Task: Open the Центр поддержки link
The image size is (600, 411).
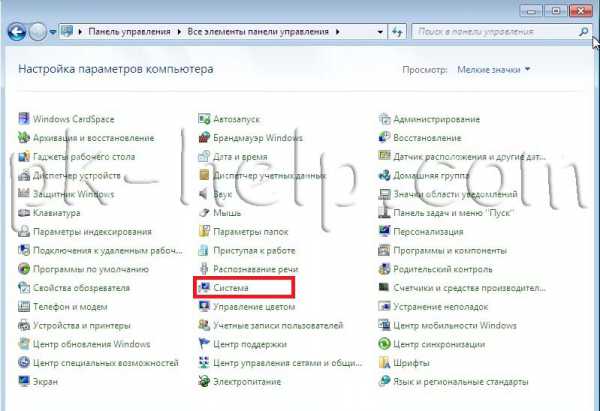Action: coord(250,344)
